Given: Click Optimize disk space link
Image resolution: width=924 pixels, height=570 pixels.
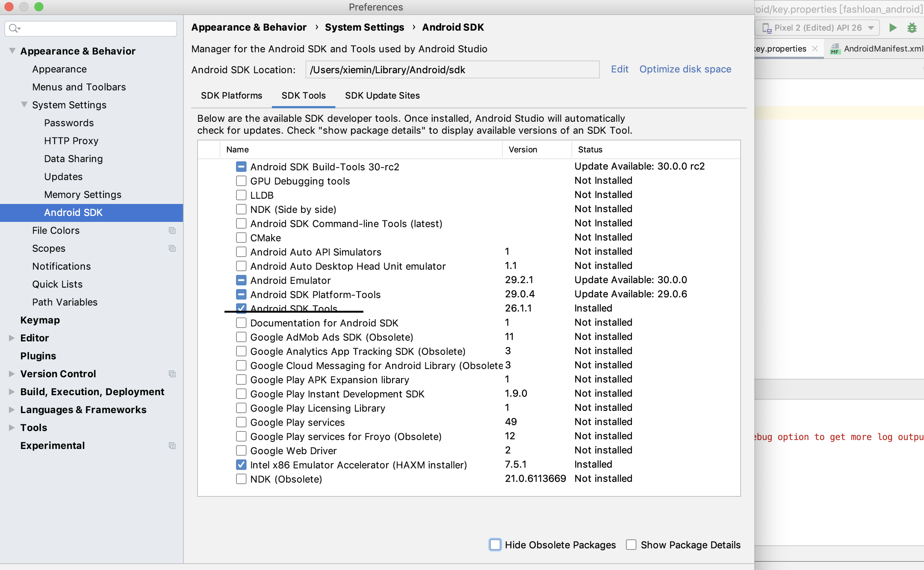Looking at the screenshot, I should [x=685, y=69].
